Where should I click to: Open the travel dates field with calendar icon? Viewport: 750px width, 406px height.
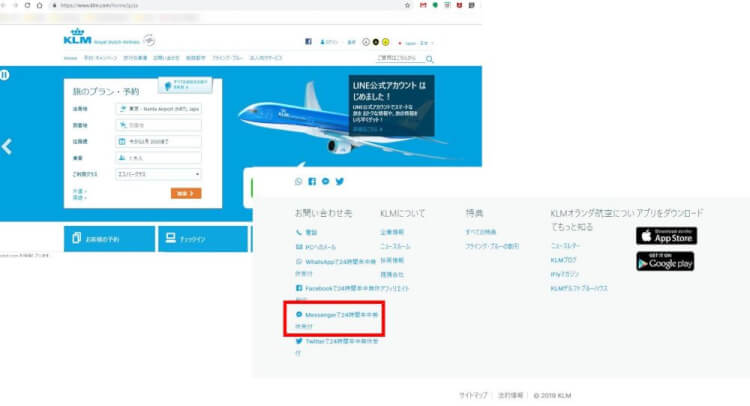158,142
